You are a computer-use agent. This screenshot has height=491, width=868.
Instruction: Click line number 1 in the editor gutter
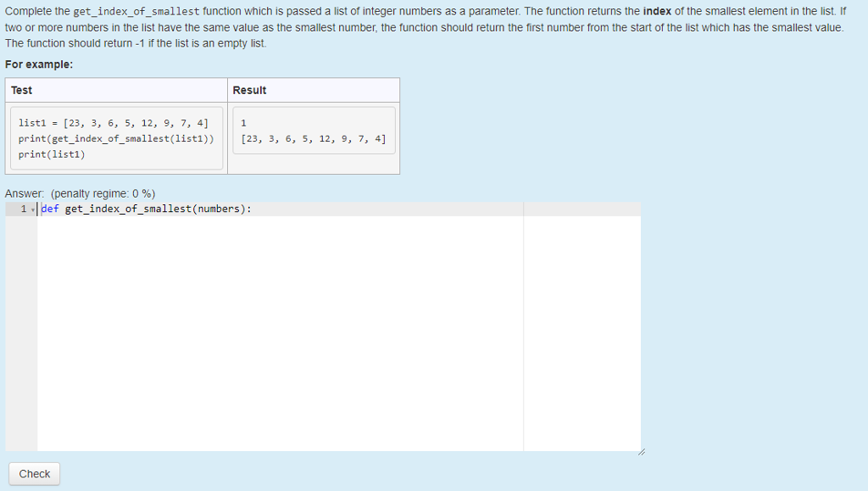pos(23,208)
